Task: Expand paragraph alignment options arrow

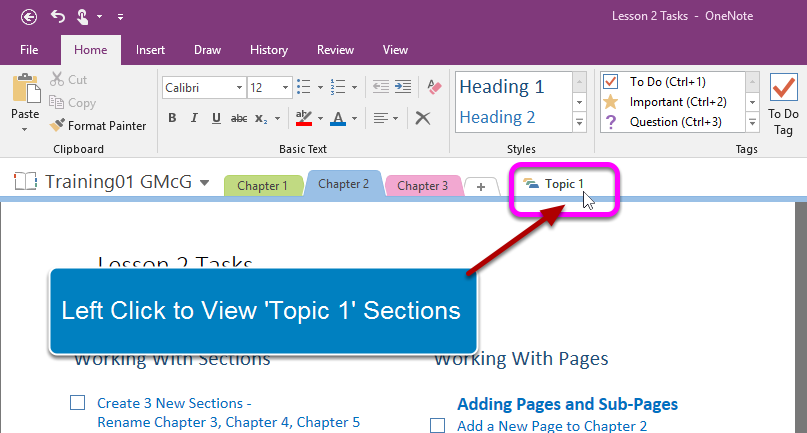Action: pos(395,119)
